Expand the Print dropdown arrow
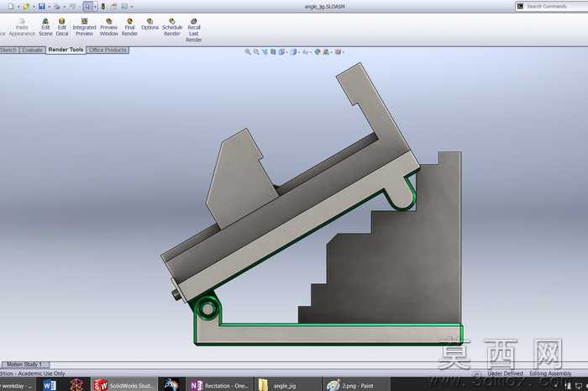 (65, 7)
